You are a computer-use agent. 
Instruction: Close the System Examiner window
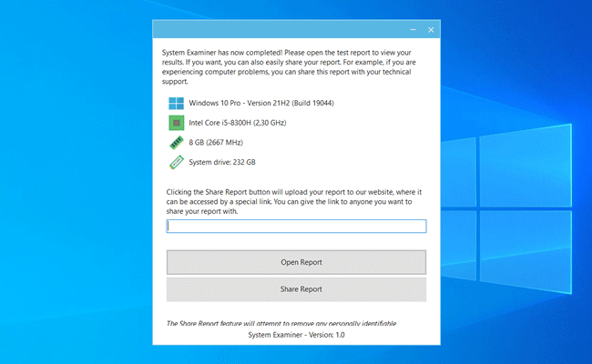(x=431, y=30)
